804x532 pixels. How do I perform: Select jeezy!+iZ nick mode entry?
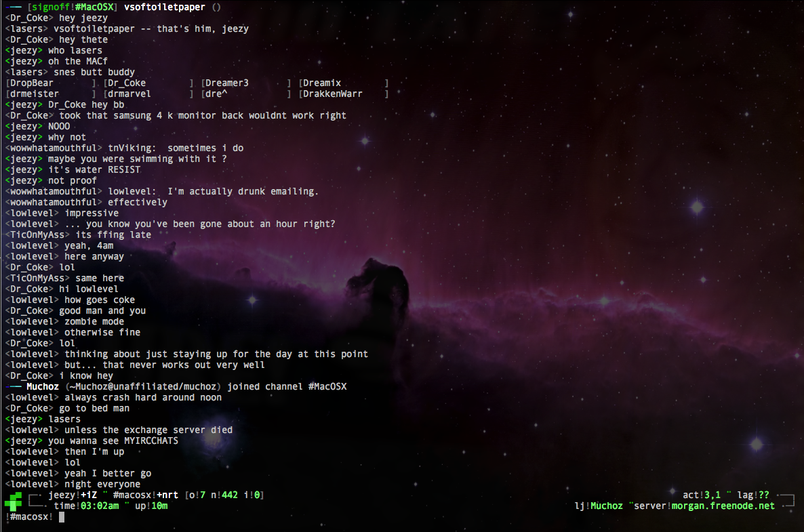[73, 495]
